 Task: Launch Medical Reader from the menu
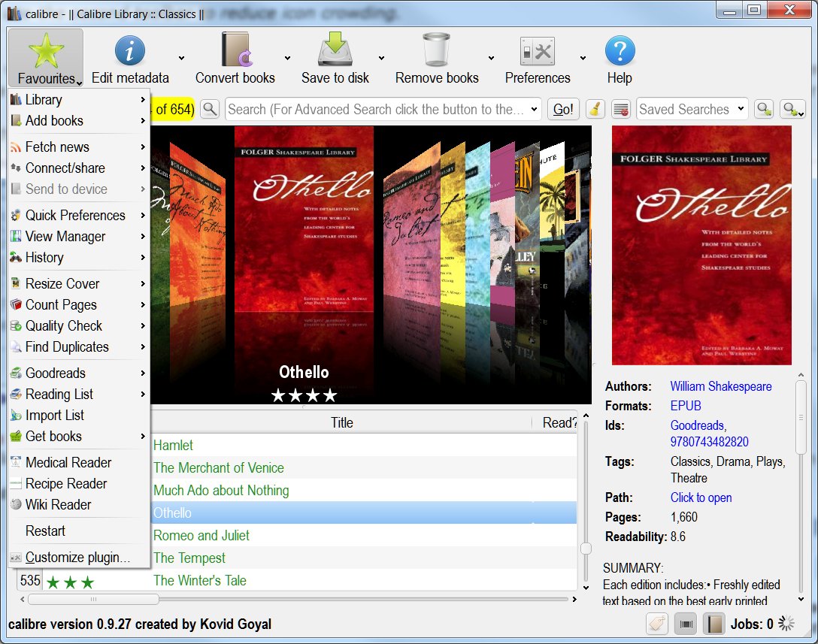[x=79, y=463]
